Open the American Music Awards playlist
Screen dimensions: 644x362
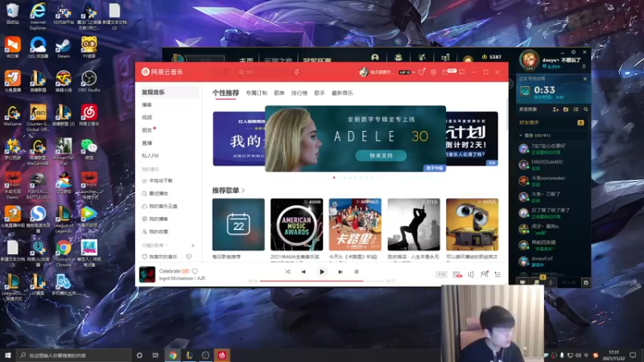(x=296, y=224)
